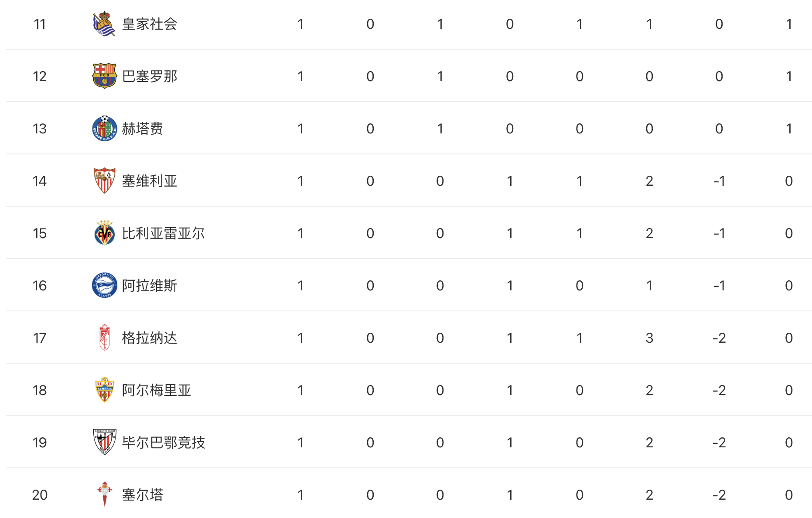Open the 毕尔巴鄂竞技 team link
This screenshot has height=518, width=812.
164,443
